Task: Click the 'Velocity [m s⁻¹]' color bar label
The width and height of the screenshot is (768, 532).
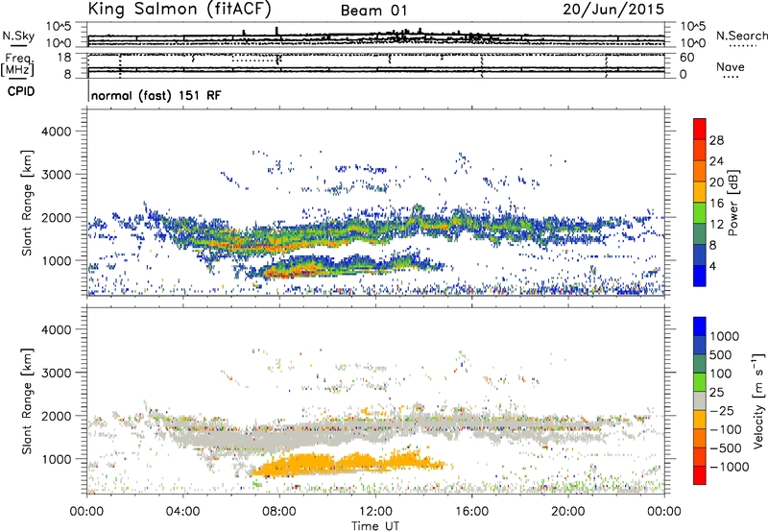Action: pos(758,400)
